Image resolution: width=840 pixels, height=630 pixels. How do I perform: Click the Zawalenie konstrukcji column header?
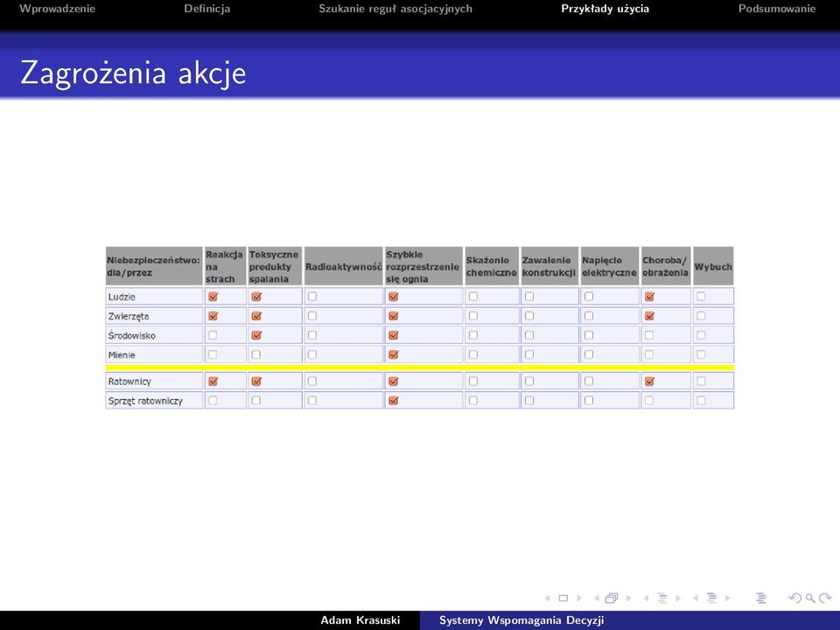click(549, 266)
